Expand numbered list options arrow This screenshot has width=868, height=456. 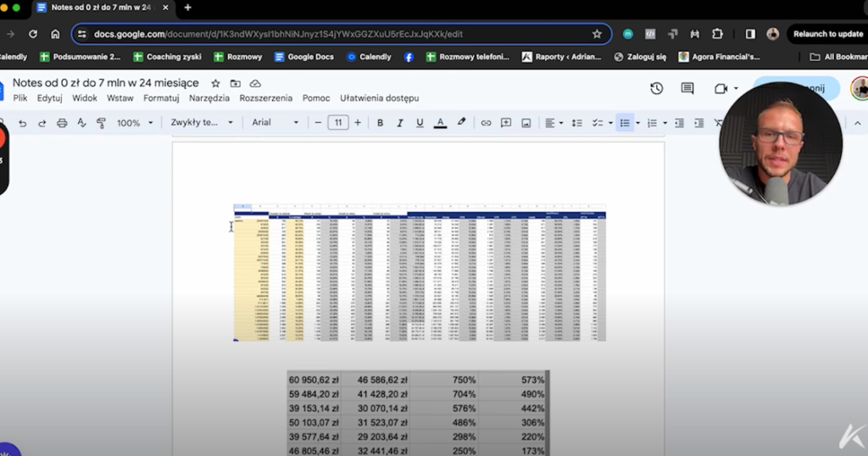pos(665,123)
